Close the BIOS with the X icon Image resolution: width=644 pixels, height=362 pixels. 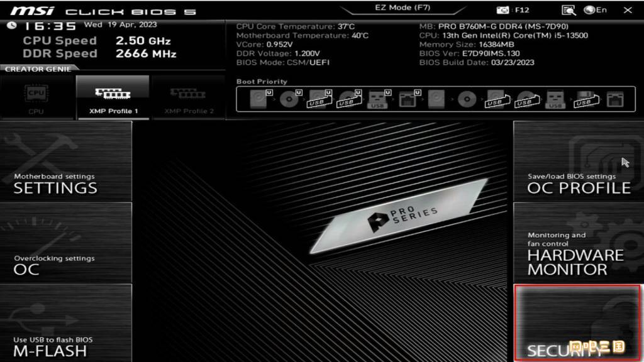(628, 10)
